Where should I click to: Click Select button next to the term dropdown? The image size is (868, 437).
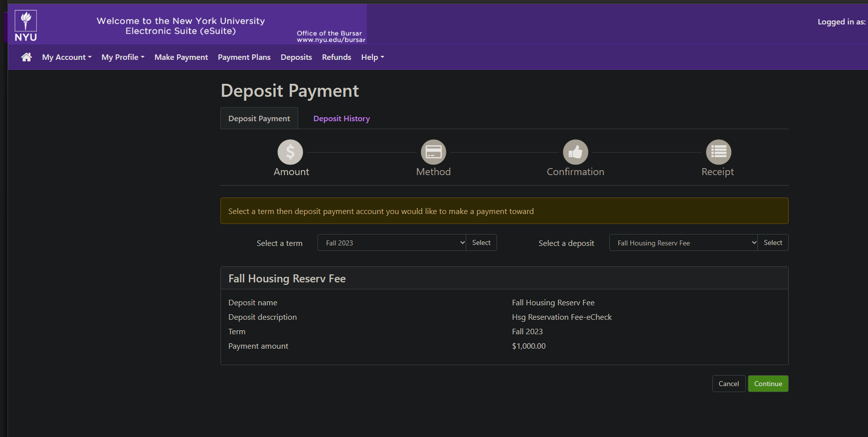(482, 243)
